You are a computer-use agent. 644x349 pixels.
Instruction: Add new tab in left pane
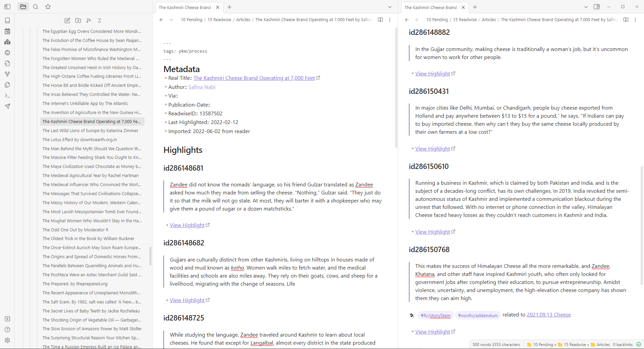tap(229, 7)
